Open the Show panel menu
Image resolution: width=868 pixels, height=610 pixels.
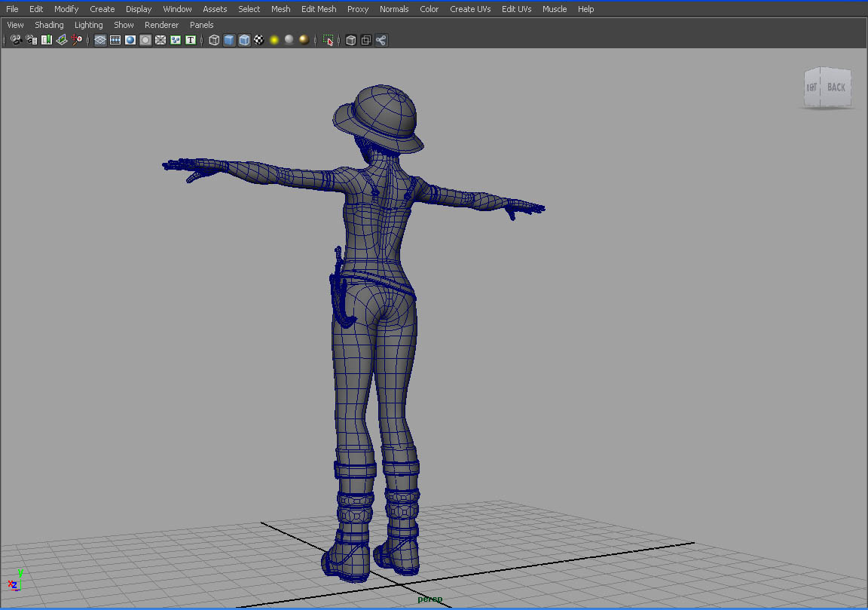coord(124,25)
